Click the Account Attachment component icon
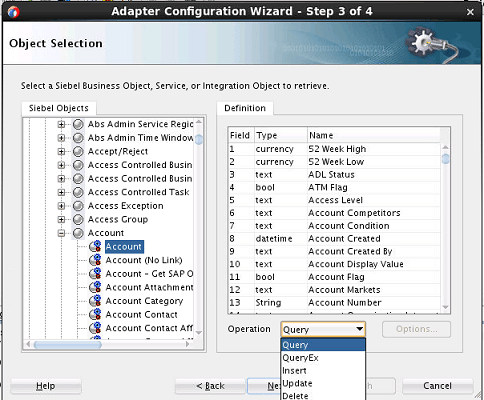 tap(95, 287)
